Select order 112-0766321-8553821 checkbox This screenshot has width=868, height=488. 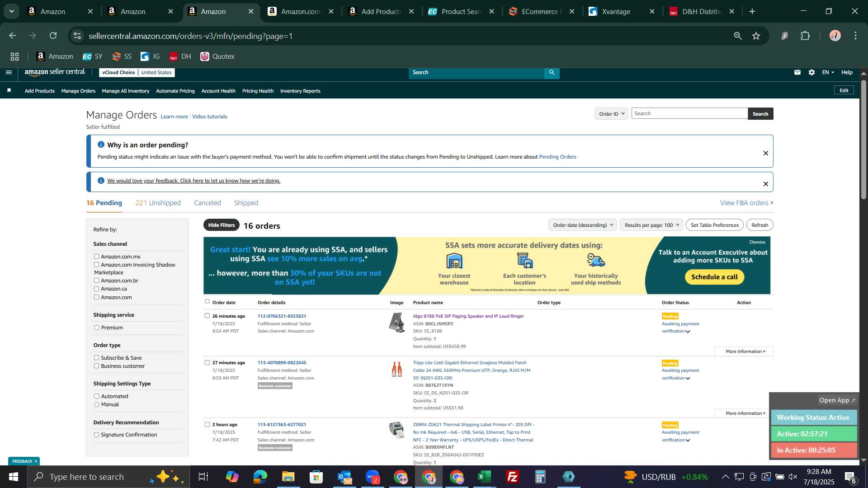tap(207, 316)
